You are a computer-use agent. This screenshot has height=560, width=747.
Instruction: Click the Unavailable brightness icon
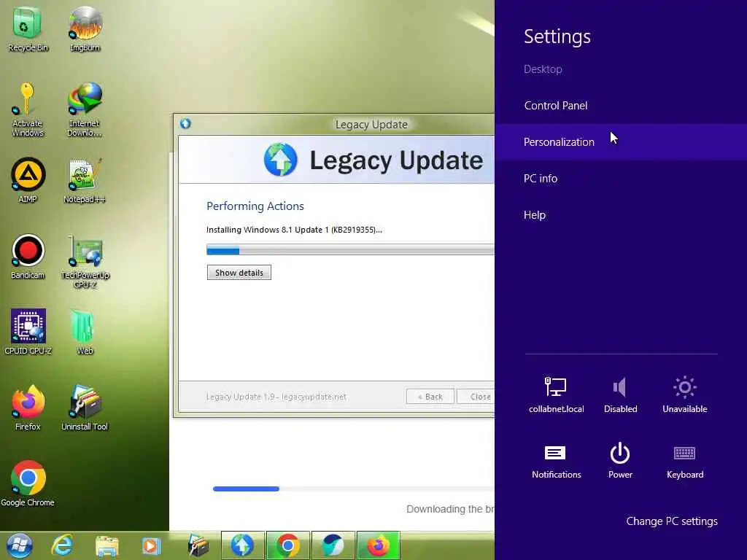684,394
